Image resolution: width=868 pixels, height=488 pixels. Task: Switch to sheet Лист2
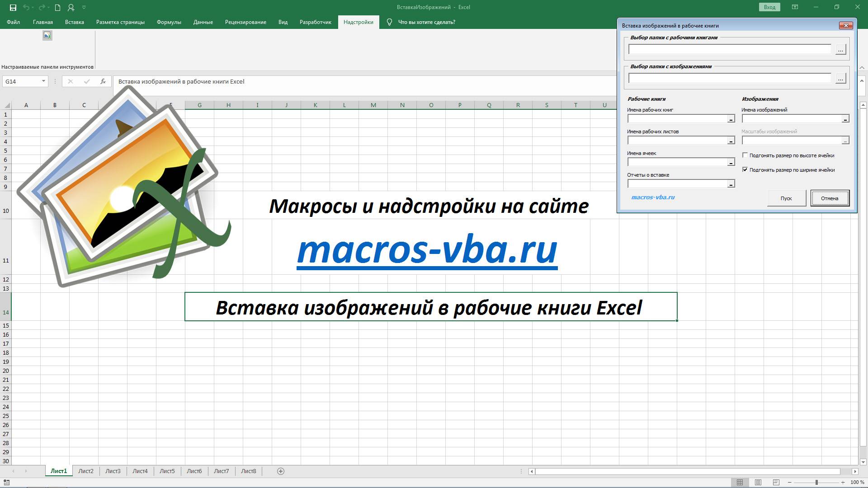tap(86, 471)
